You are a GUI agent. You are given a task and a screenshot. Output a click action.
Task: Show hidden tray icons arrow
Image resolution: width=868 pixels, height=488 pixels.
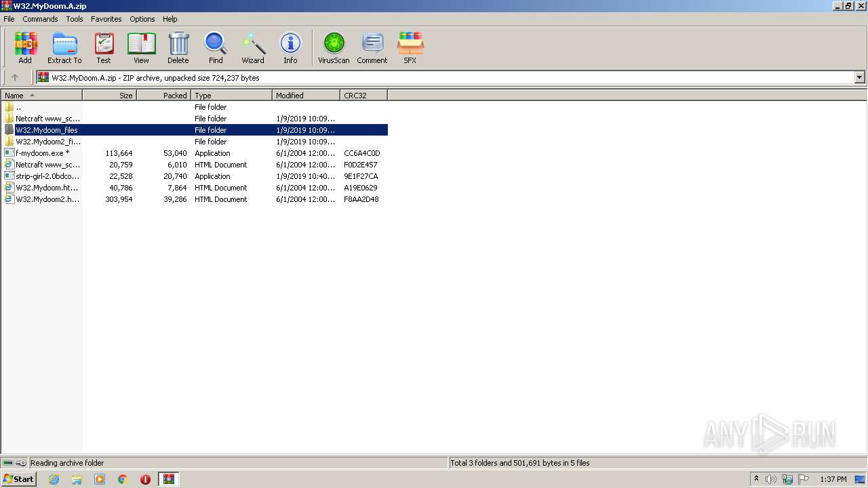pos(756,479)
